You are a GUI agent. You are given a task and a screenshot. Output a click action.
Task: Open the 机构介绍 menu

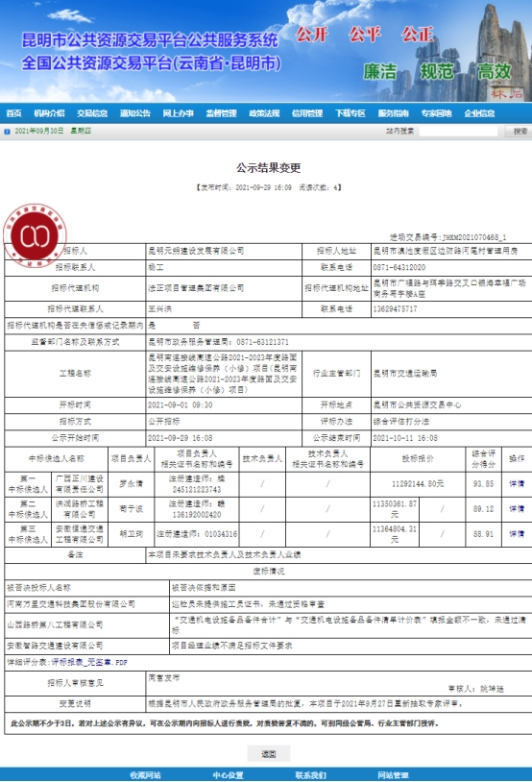[x=49, y=113]
